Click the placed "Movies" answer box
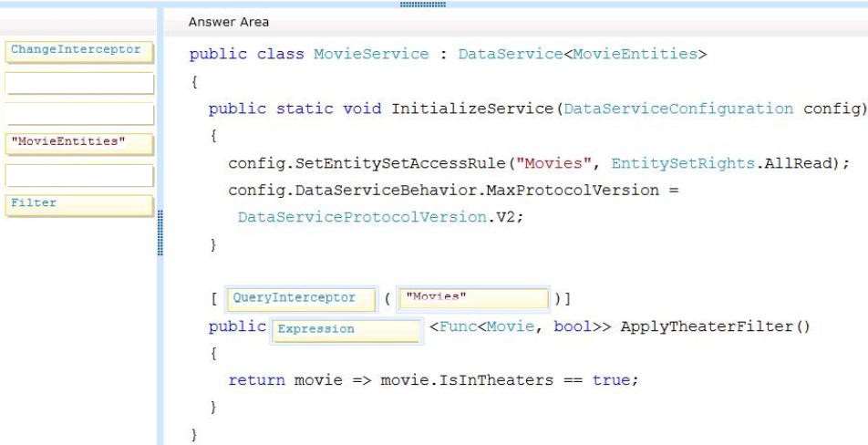868x445 pixels. (x=473, y=298)
